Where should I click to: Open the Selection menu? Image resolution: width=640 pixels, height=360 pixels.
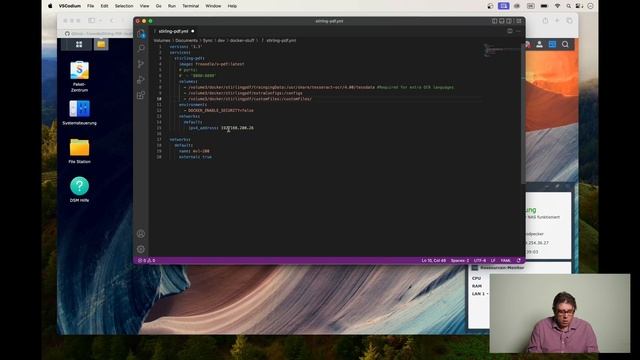[124, 6]
